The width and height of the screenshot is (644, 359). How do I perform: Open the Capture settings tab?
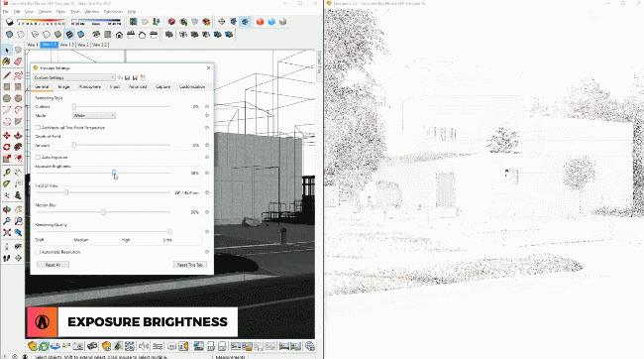[162, 86]
